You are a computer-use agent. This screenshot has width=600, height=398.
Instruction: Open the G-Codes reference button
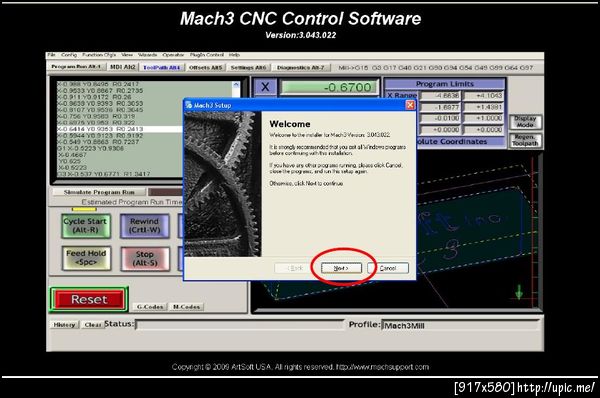point(150,307)
